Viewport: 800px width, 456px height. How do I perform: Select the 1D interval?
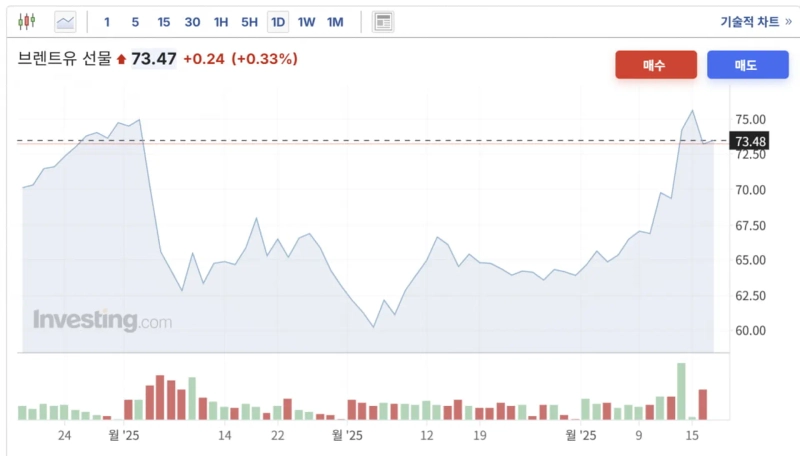pos(278,21)
